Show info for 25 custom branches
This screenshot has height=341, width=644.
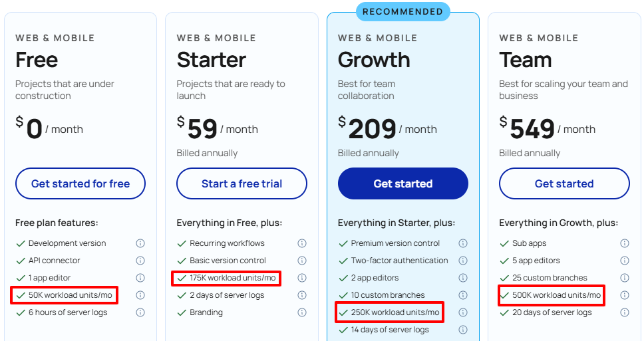[x=625, y=278]
